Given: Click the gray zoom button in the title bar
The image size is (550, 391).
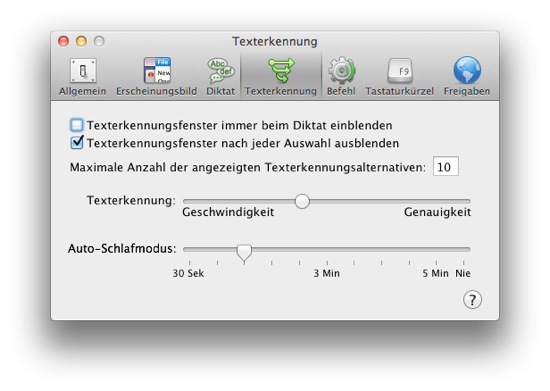Looking at the screenshot, I should tap(99, 41).
